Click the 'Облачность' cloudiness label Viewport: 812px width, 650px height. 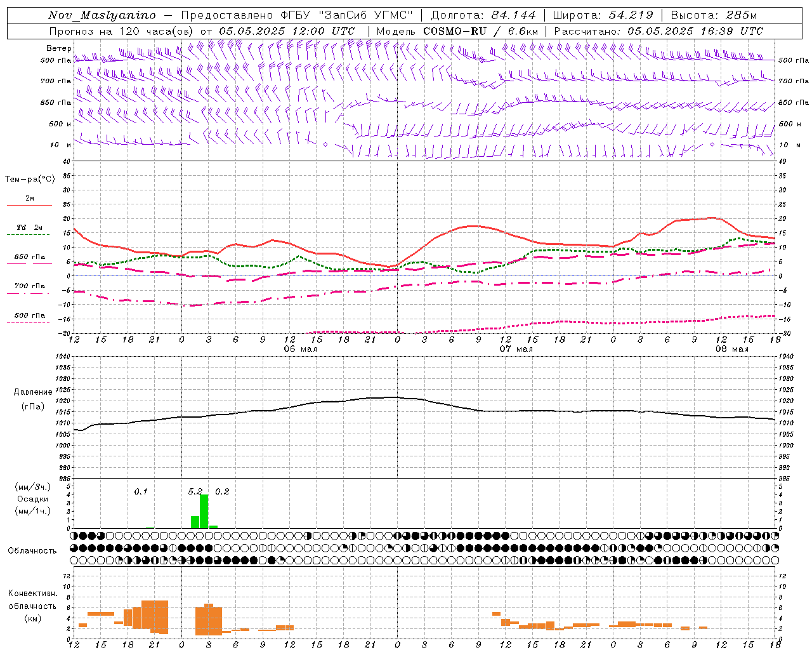point(32,550)
